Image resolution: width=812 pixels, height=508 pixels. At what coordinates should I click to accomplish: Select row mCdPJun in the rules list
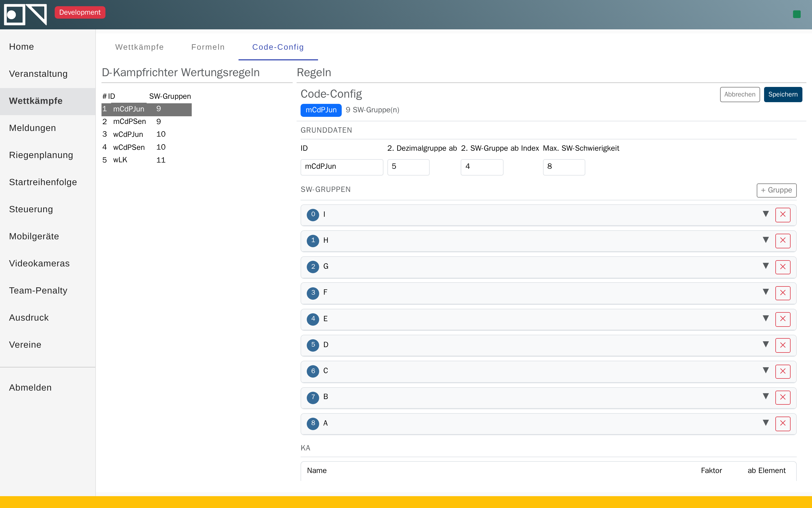tap(146, 109)
